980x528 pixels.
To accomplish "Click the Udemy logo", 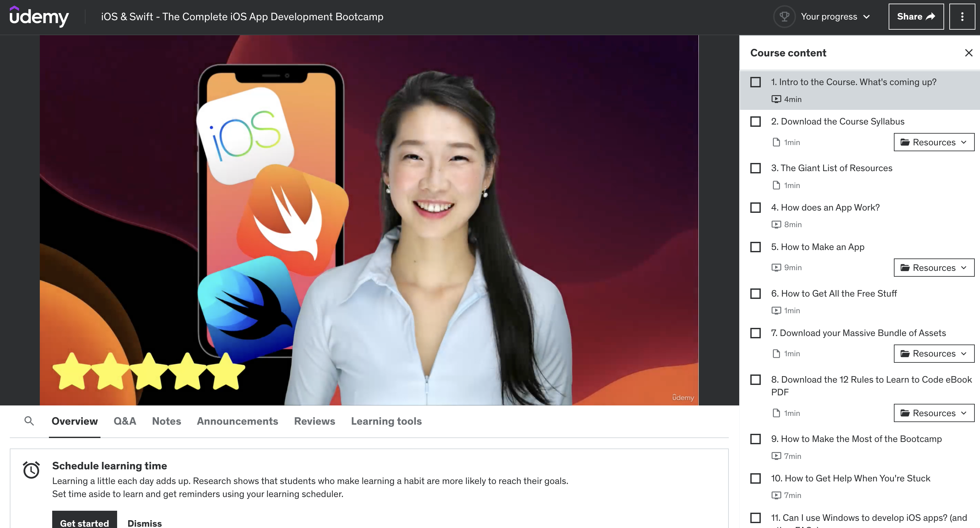I will coord(39,16).
